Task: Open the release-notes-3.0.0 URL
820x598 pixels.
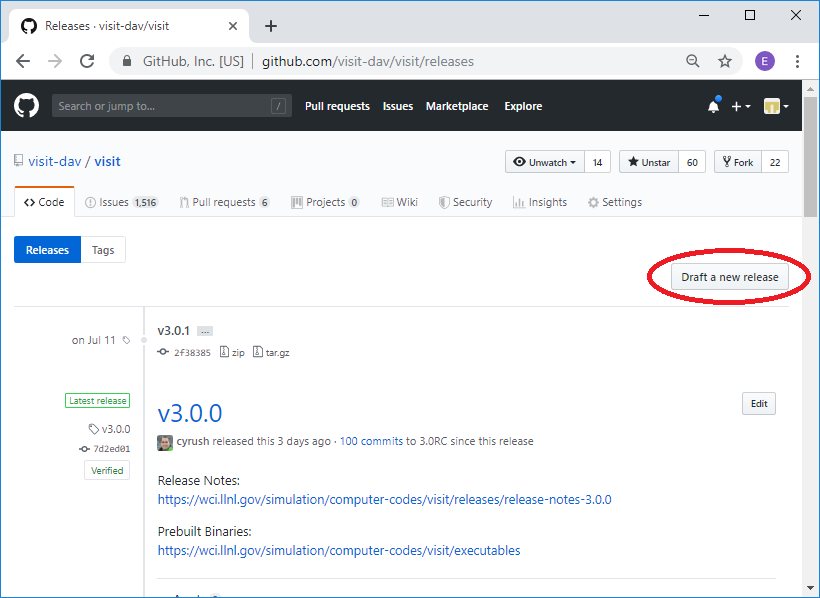Action: [x=384, y=499]
